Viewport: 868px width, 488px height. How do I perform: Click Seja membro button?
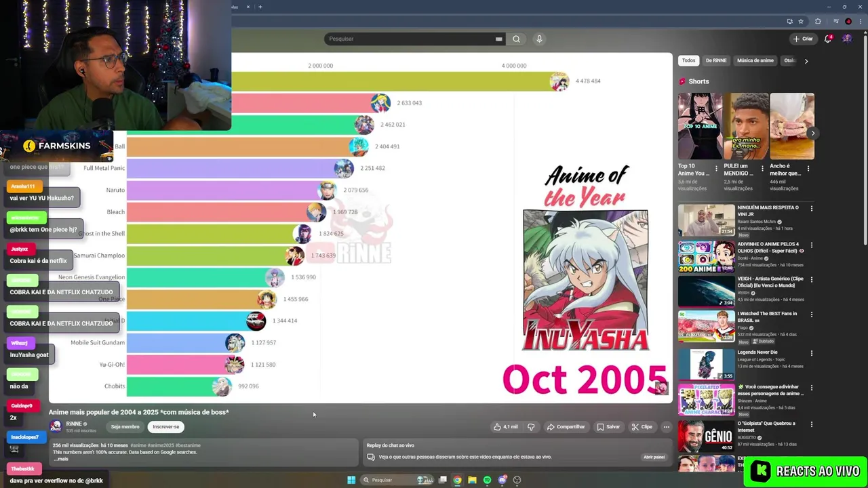click(125, 427)
